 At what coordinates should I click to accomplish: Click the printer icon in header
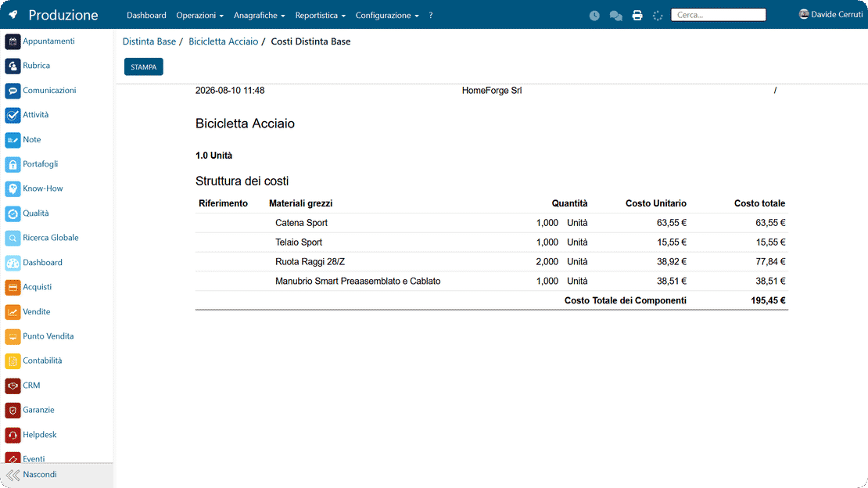(637, 16)
